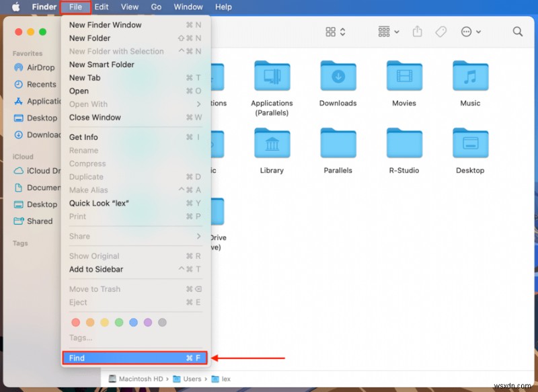Open the R-Studio folder
Viewport: 538px width, 392px height.
point(403,143)
